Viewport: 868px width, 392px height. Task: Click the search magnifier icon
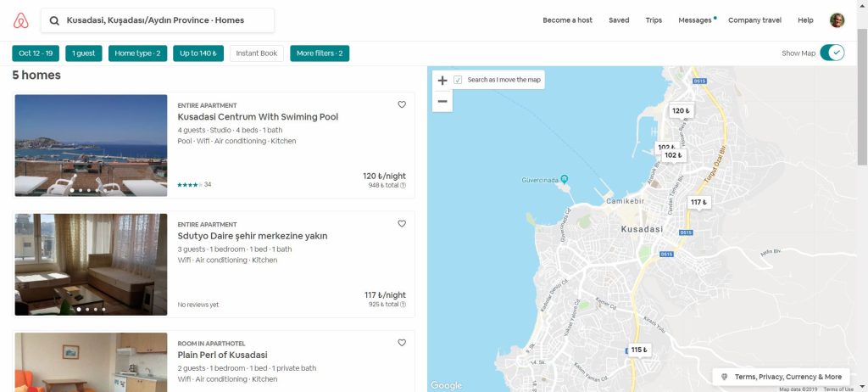click(x=54, y=20)
